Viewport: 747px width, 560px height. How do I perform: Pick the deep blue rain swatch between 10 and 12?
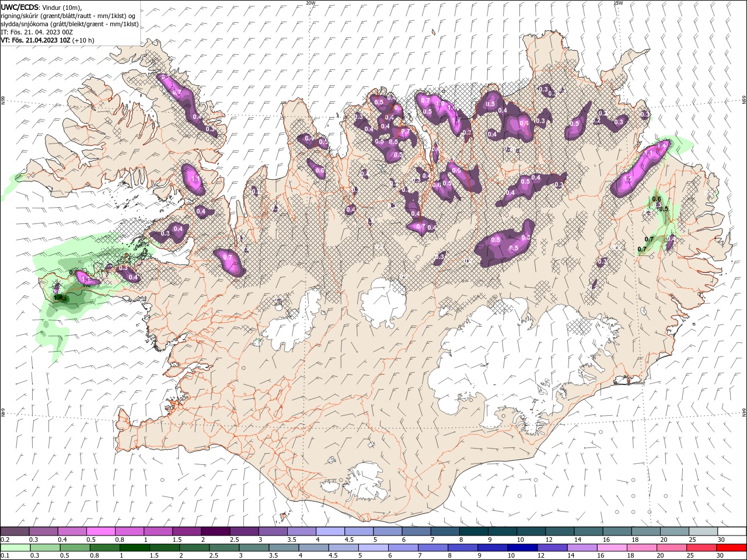(522, 548)
